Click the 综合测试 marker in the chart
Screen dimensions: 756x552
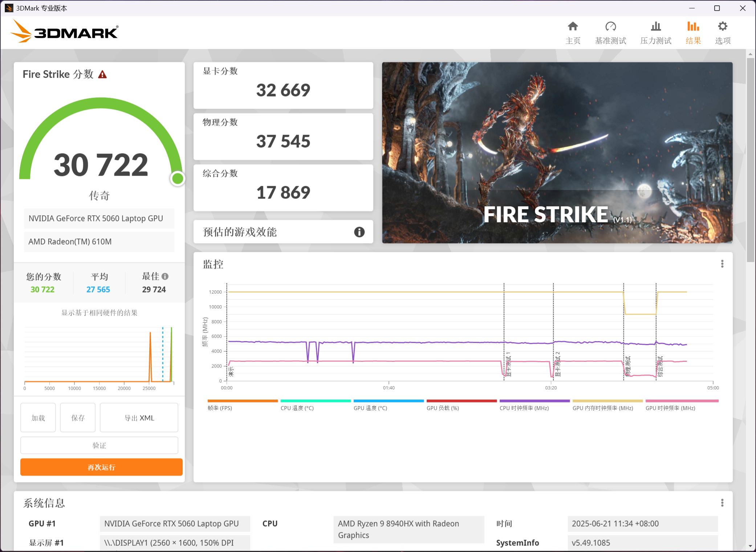click(661, 367)
